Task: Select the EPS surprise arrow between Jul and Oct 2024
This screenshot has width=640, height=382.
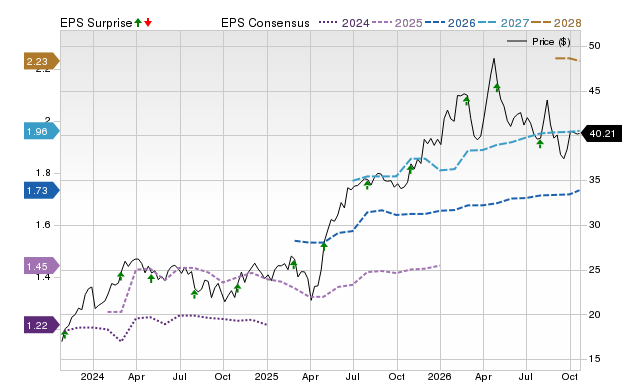Action: pos(194,294)
